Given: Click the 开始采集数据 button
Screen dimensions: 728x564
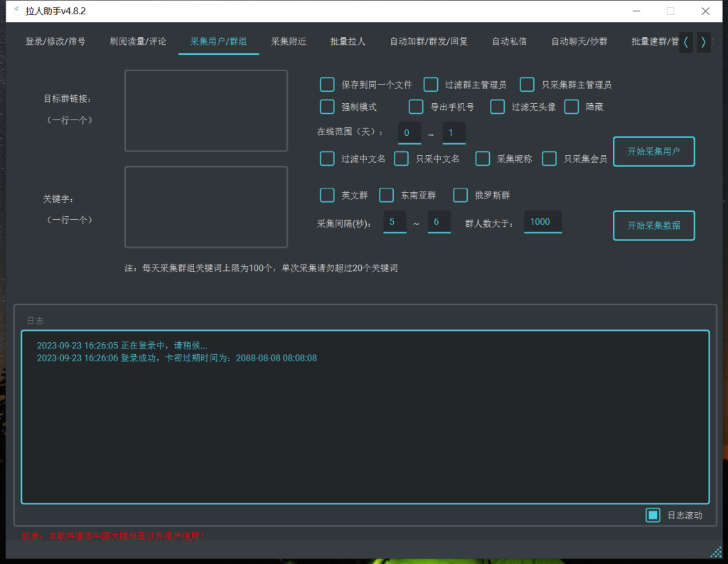Looking at the screenshot, I should 653,225.
